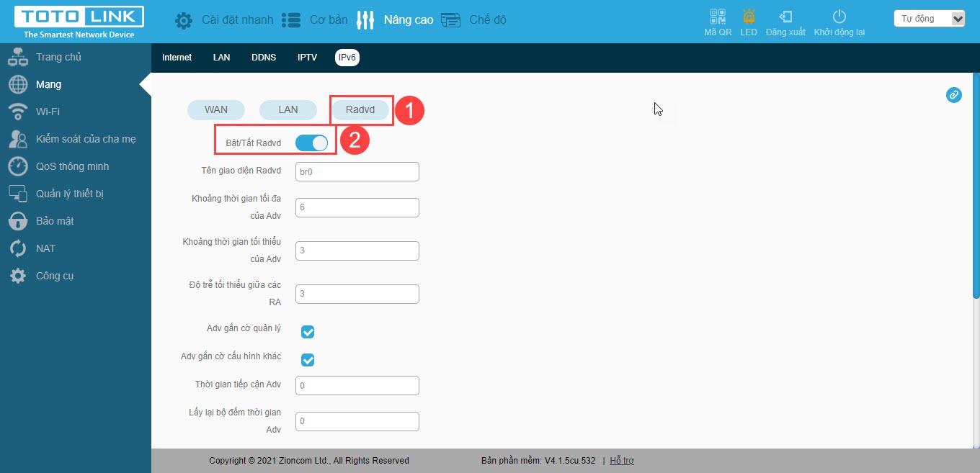980x473 pixels.
Task: Open Trang chủ sidebar label
Action: [x=58, y=57]
